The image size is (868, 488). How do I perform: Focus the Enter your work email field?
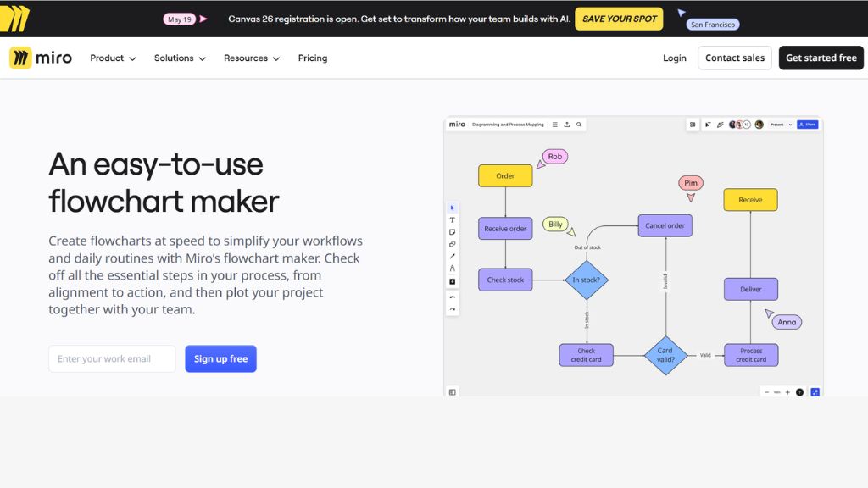tap(113, 358)
